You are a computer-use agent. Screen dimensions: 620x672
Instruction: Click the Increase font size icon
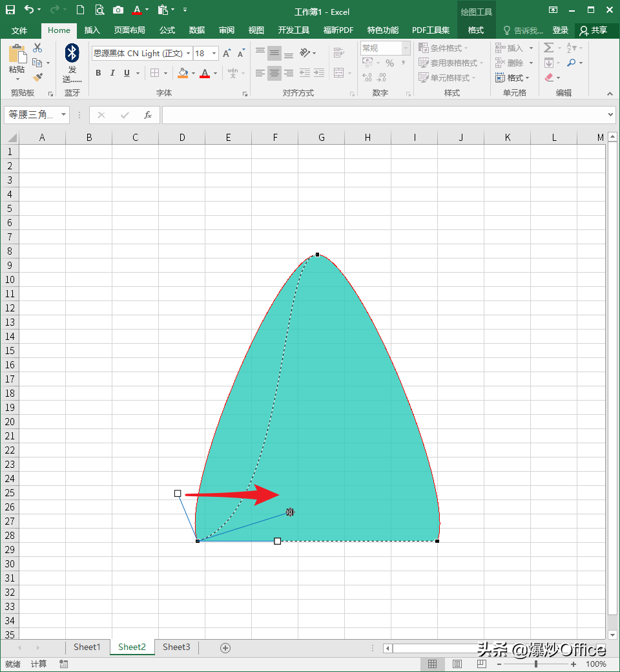227,54
